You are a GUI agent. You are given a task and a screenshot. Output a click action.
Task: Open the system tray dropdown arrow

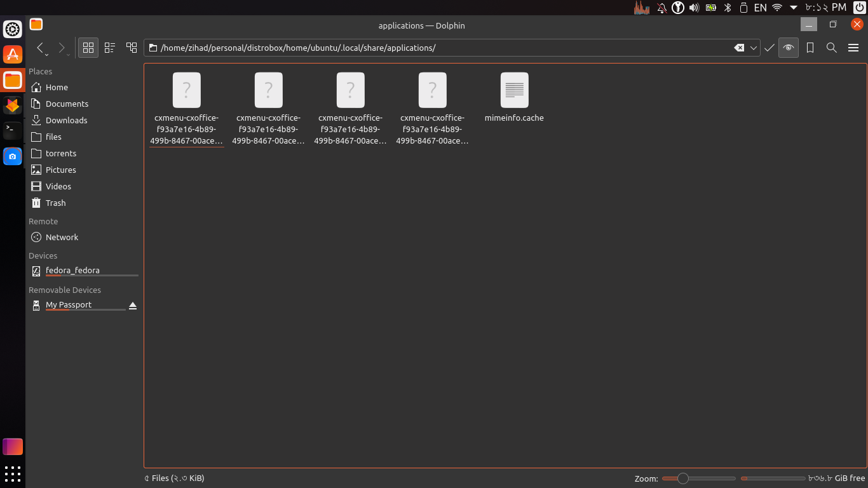point(794,8)
